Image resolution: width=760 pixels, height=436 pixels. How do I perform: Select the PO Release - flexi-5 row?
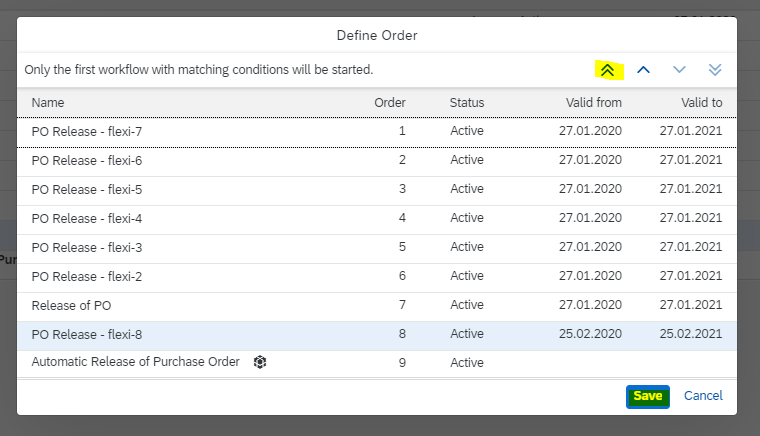(377, 190)
